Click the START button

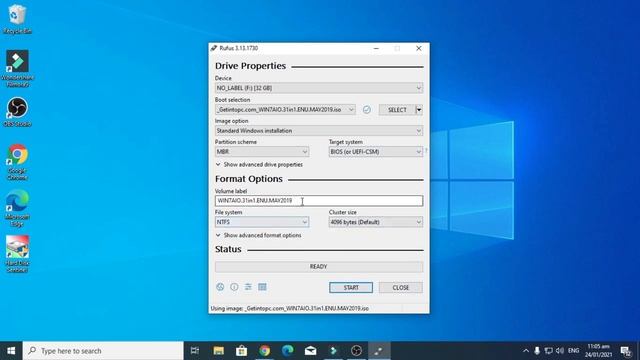pos(351,287)
